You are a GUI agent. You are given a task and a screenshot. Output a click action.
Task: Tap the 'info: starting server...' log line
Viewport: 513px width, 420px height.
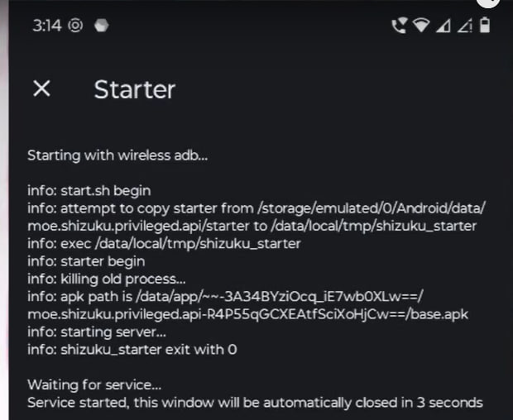coord(97,332)
